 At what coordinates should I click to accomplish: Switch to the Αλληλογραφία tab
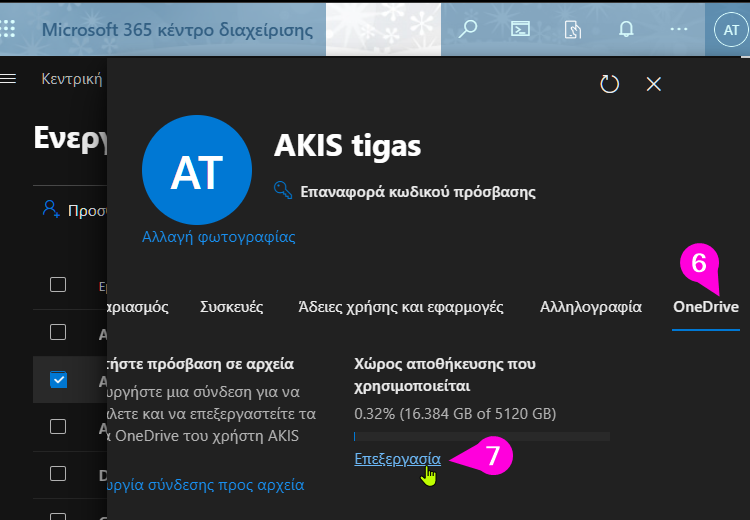tap(591, 307)
